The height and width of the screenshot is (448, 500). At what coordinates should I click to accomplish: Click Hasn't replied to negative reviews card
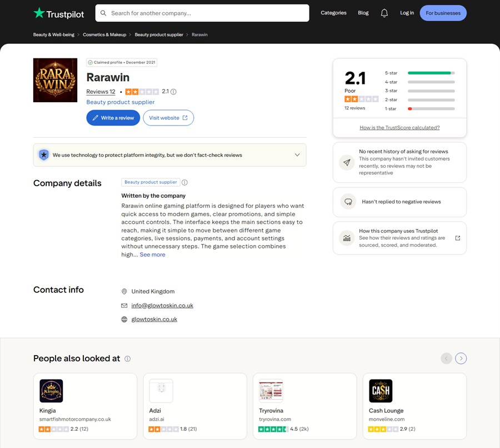399,202
